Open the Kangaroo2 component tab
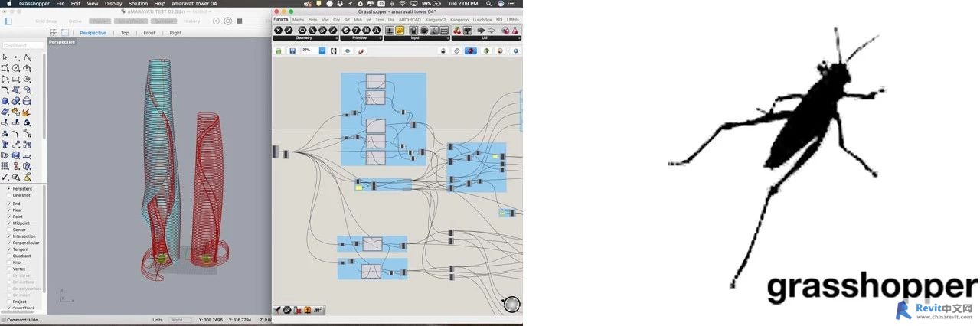The height and width of the screenshot is (326, 980). [x=436, y=19]
